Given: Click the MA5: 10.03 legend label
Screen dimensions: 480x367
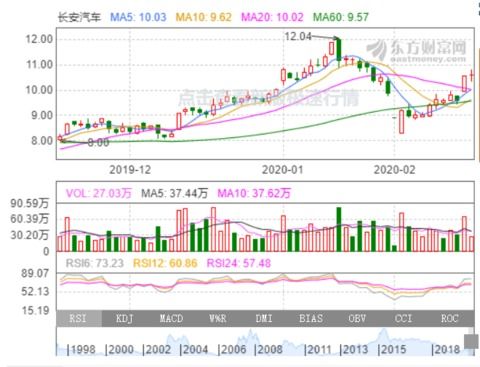Looking at the screenshot, I should [138, 17].
